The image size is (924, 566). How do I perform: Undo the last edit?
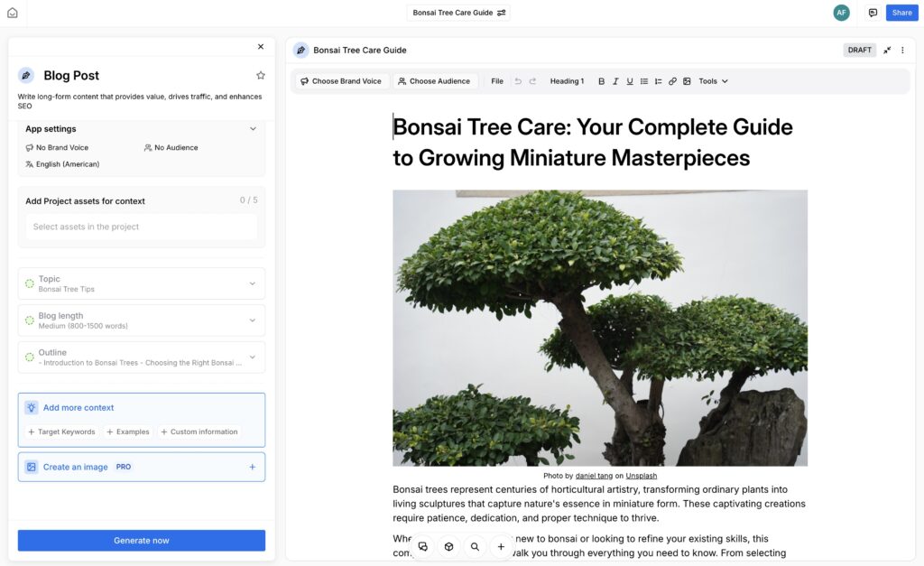[x=518, y=81]
